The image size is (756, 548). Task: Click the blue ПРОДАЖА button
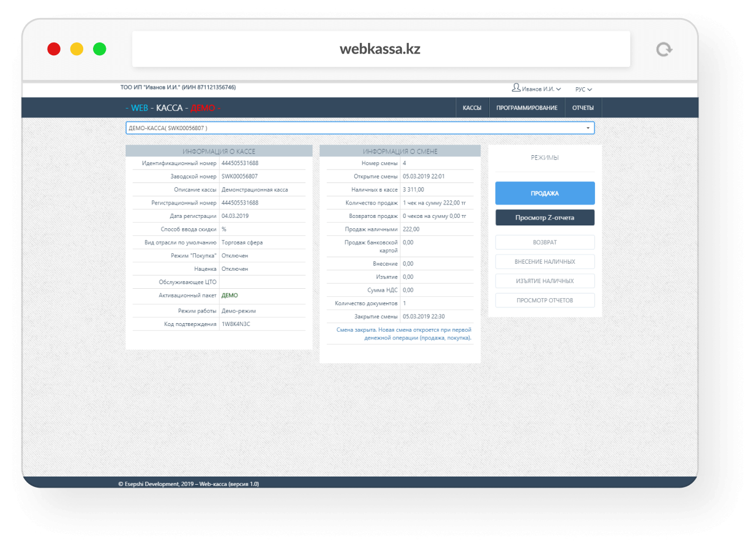pos(545,193)
